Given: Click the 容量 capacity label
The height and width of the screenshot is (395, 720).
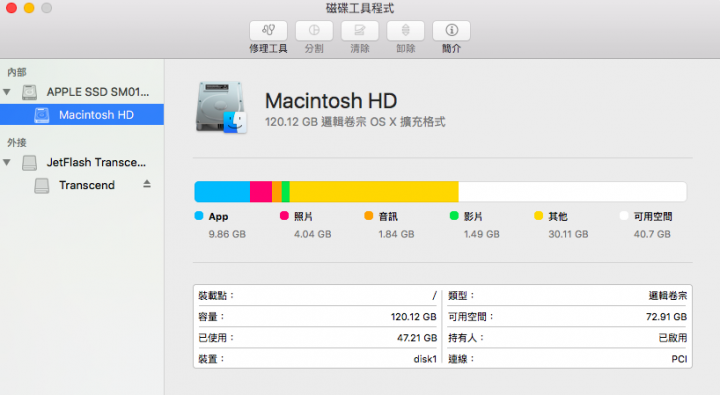Looking at the screenshot, I should [x=211, y=317].
